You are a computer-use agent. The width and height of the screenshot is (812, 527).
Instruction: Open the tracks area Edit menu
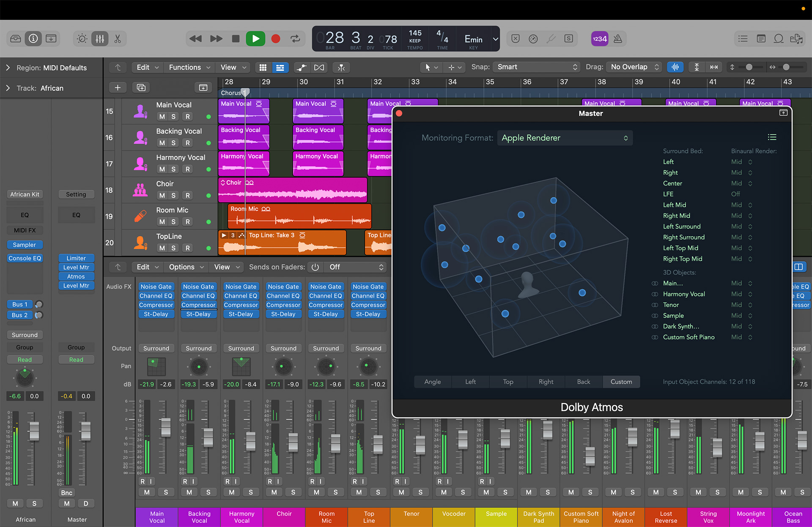click(x=147, y=68)
